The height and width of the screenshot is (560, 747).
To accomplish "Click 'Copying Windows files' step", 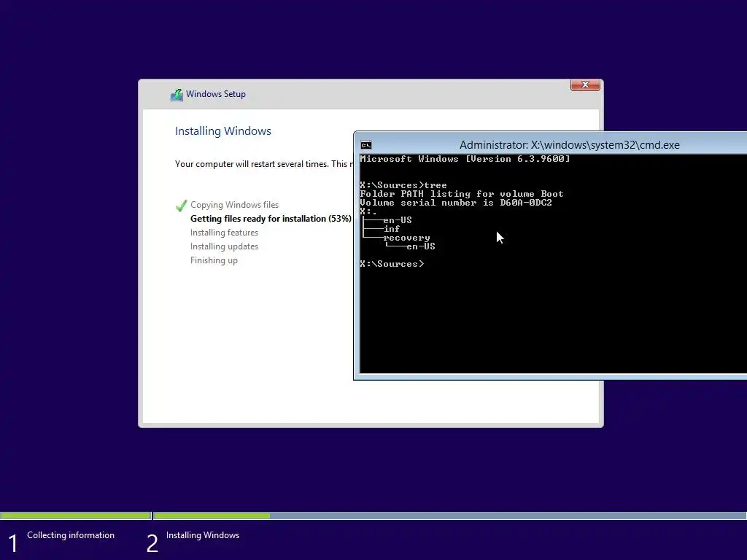I will [x=234, y=205].
